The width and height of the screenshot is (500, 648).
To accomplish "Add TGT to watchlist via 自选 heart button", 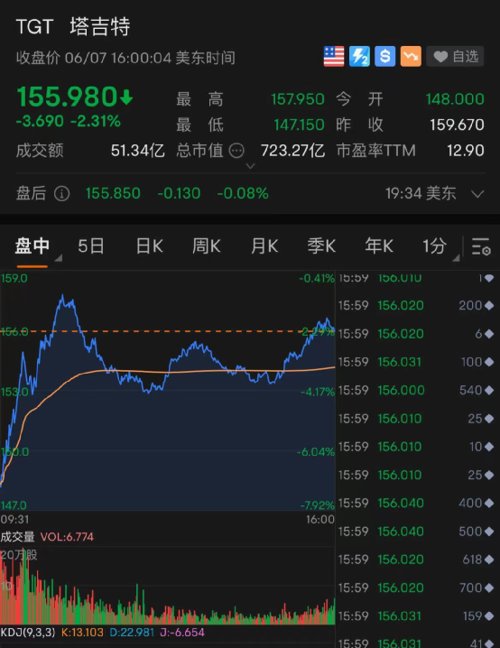I will (x=455, y=56).
